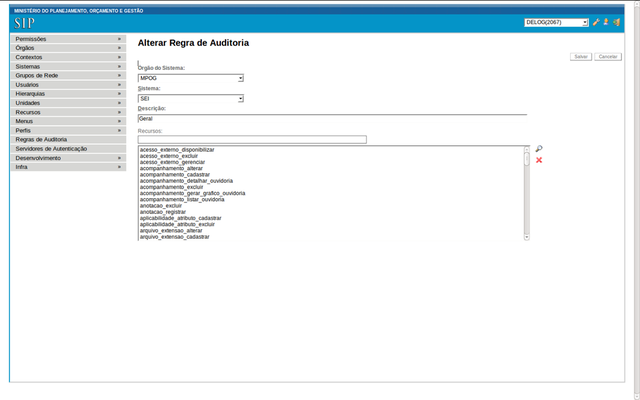The height and width of the screenshot is (400, 640).
Task: Click the user profile icon in header
Action: point(606,22)
